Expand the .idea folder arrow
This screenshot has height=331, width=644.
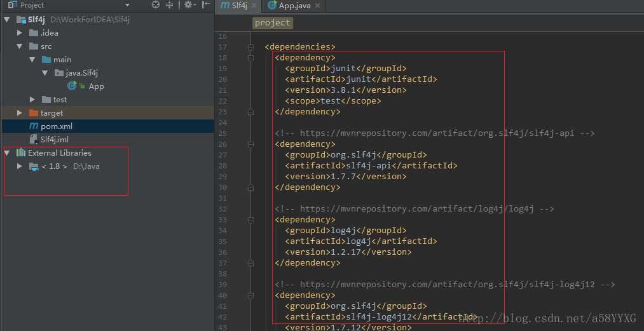(19, 33)
